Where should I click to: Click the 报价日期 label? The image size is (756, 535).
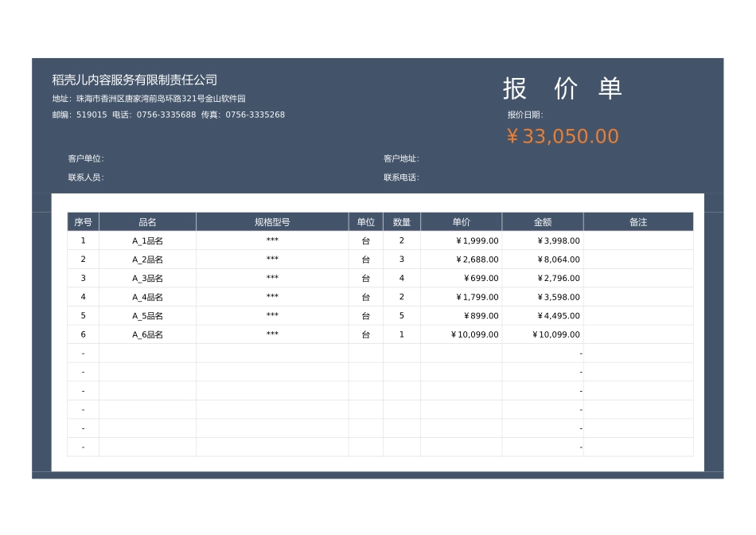525,114
